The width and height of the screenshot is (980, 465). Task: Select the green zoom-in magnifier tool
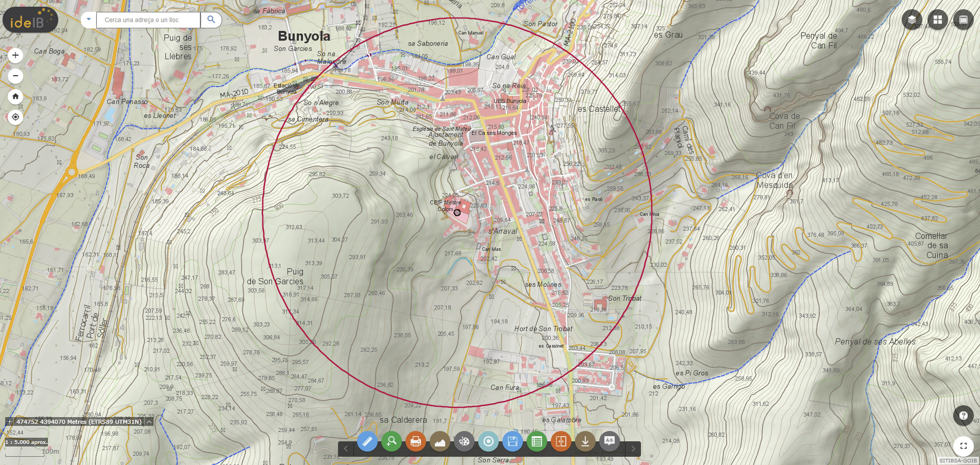tap(392, 441)
